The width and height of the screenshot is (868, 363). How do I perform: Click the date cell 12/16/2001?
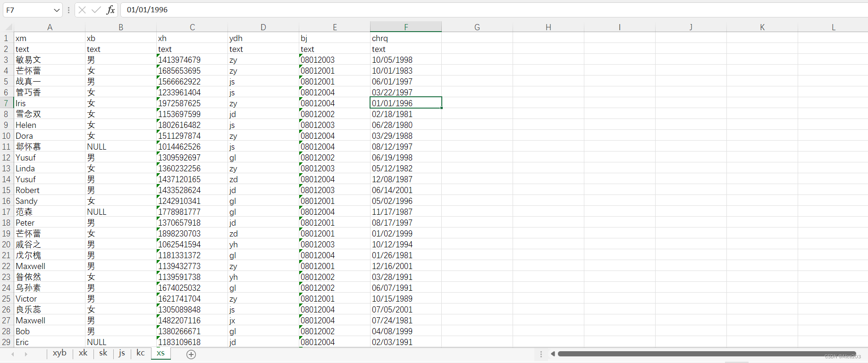pos(406,266)
